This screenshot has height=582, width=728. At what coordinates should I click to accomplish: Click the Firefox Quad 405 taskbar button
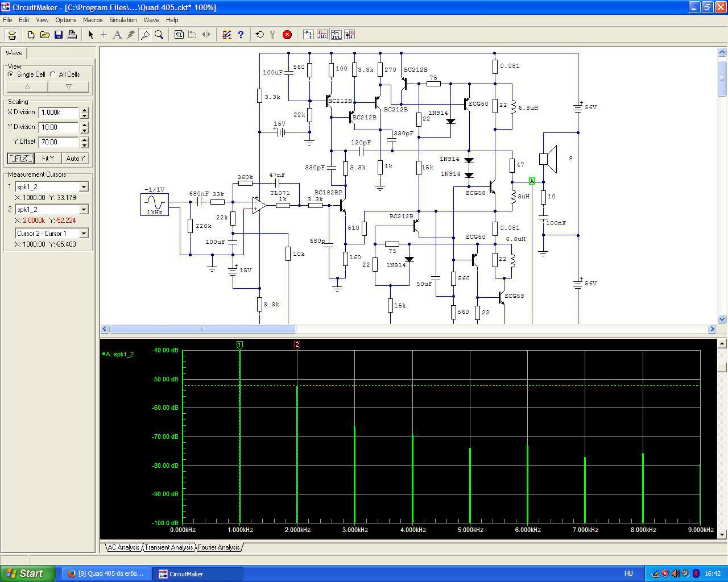click(x=106, y=573)
